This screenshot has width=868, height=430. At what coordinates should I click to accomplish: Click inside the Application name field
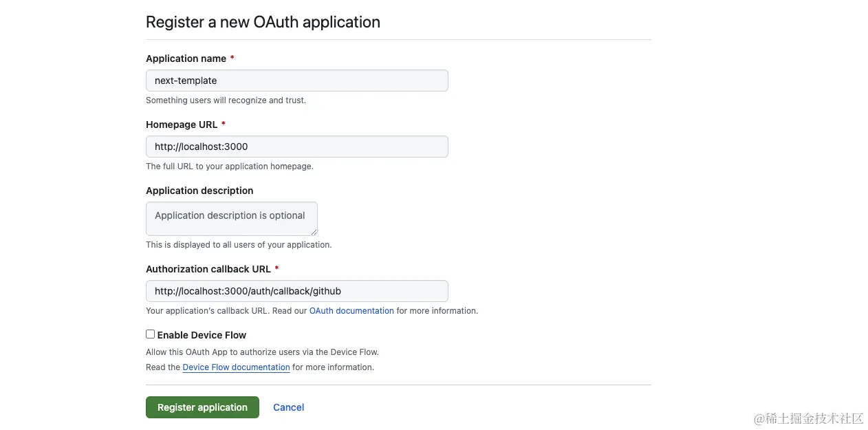[x=296, y=80]
